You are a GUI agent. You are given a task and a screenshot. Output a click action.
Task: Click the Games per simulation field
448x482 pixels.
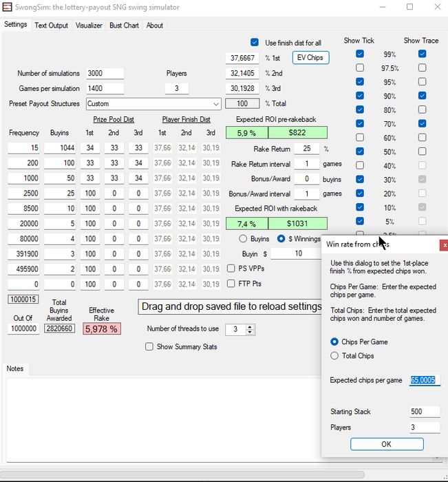(105, 89)
